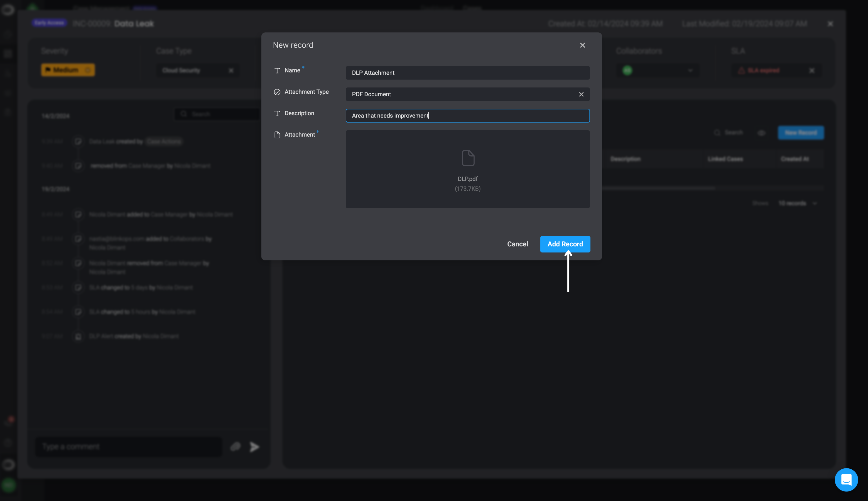Click the blurred New Record button
Image resolution: width=868 pixels, height=501 pixels.
click(801, 133)
